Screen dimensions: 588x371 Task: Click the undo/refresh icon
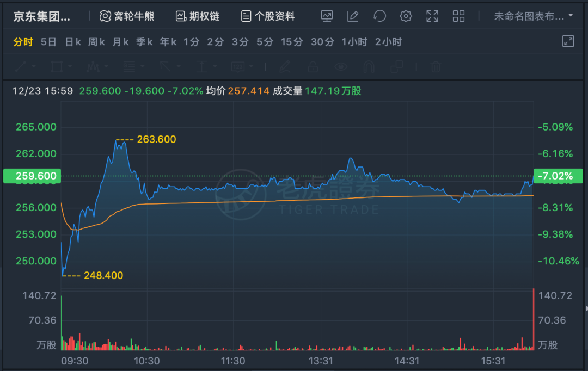pos(379,16)
